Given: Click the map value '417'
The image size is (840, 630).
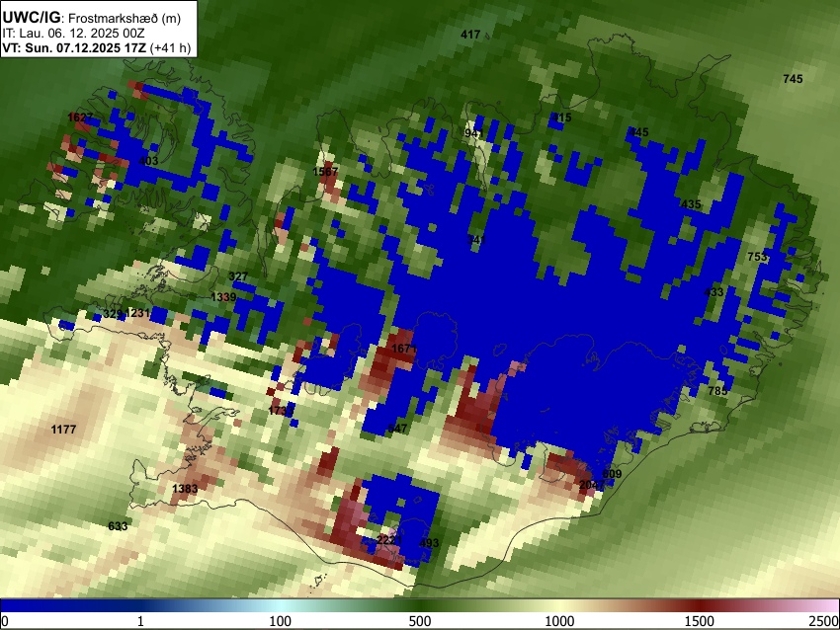Looking at the screenshot, I should click(x=470, y=35).
